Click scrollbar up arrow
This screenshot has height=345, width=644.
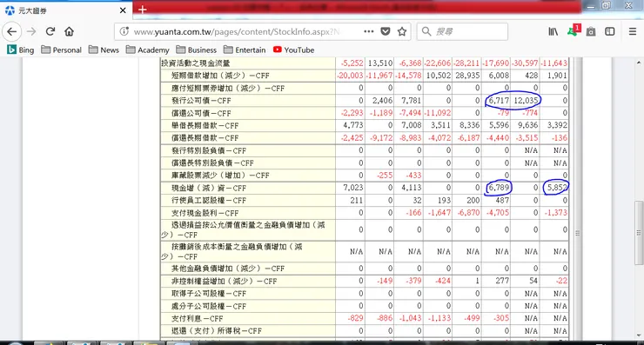pyautogui.click(x=639, y=63)
